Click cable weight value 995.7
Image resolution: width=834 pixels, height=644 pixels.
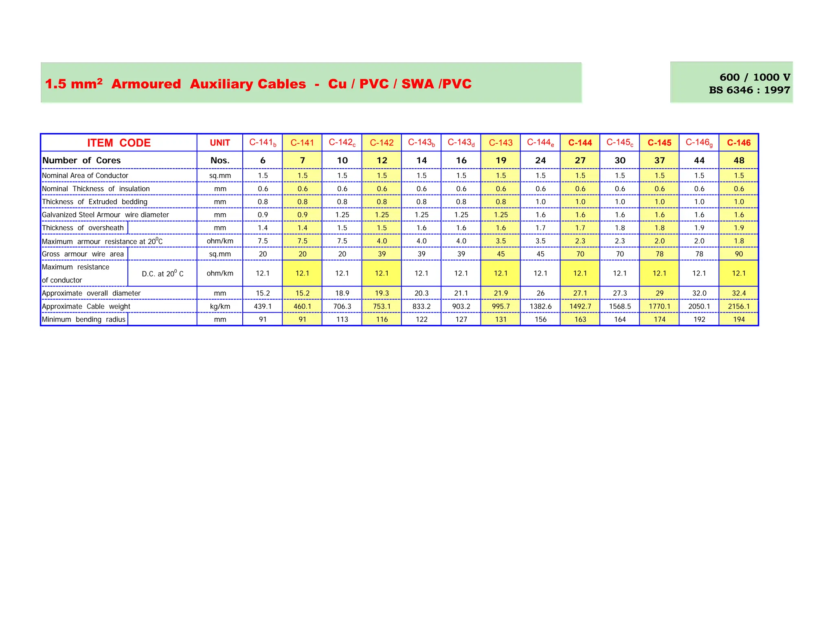click(x=501, y=307)
